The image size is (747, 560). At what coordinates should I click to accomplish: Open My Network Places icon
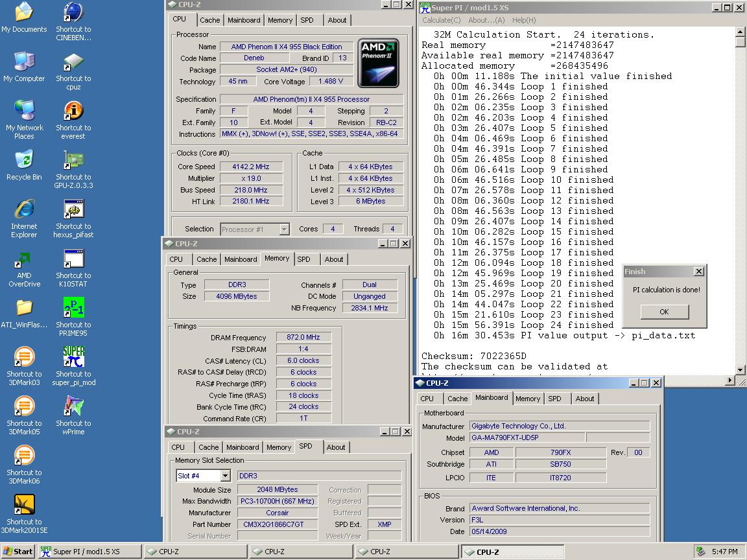24,120
